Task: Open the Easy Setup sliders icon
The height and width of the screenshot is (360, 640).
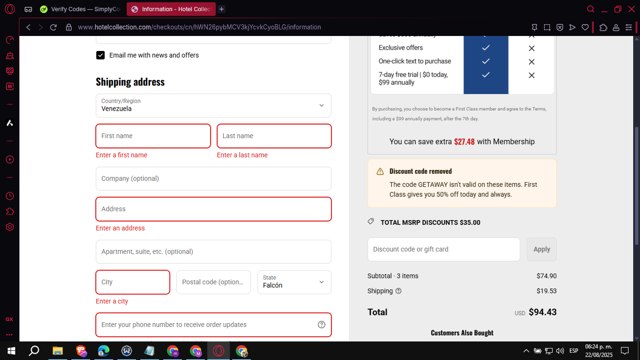Action: tap(629, 27)
